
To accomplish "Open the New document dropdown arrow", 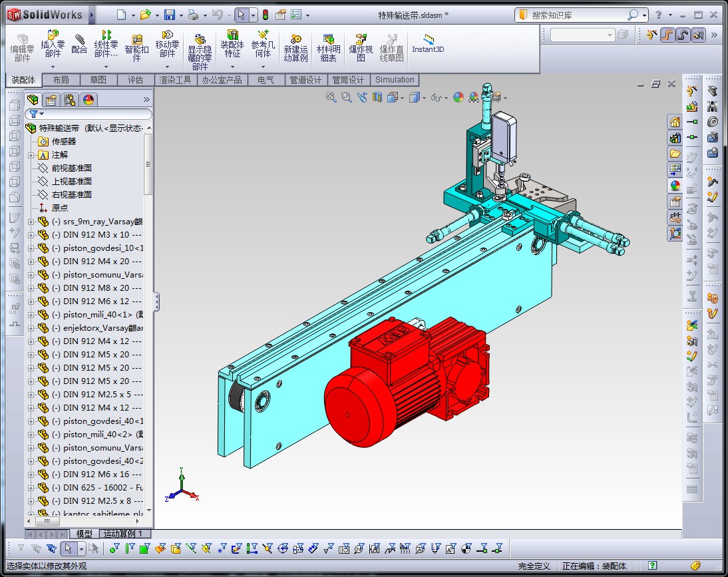I will coord(133,15).
